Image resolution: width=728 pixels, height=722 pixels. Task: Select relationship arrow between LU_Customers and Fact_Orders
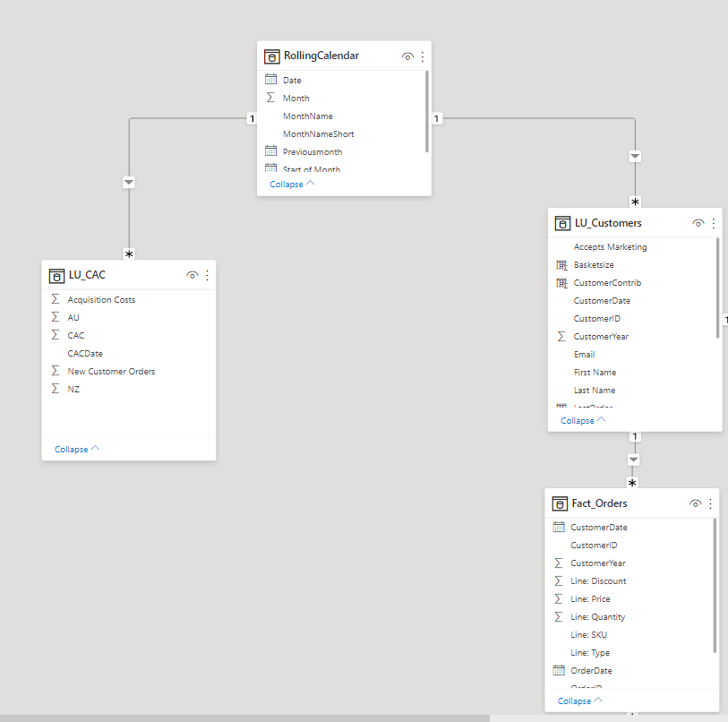(x=633, y=460)
